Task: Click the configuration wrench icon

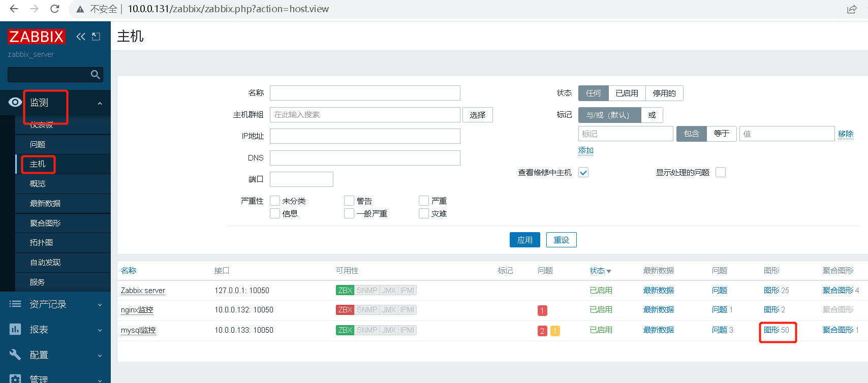Action: 15,355
